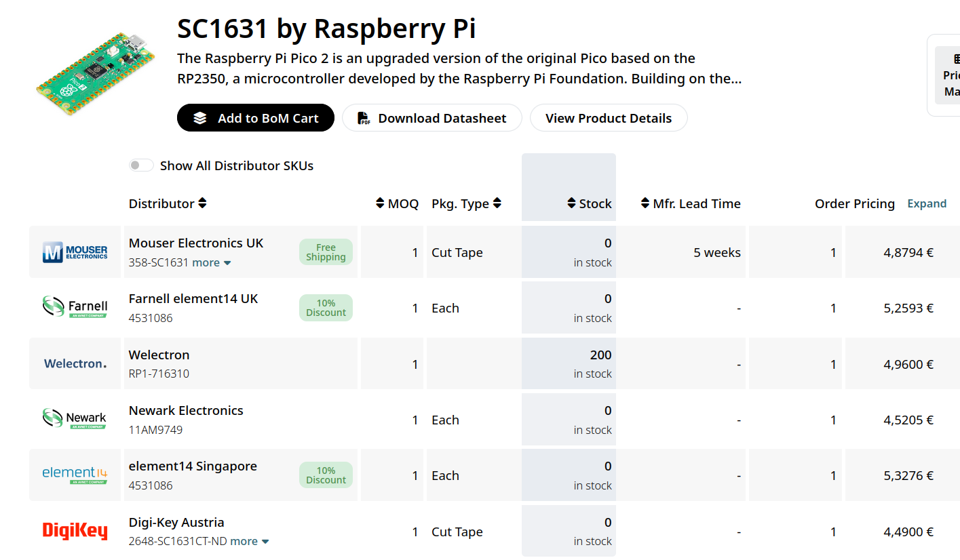Sort by Pkg. Type column
Screen dimensions: 960x560
click(x=466, y=203)
